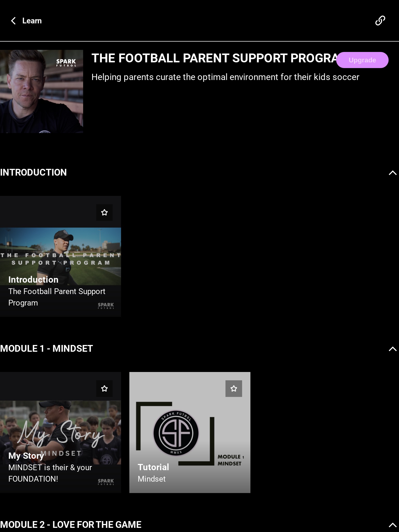399x532 pixels.
Task: Collapse MODULE 2 - LOVE FOR THE GAME chevron
Action: (x=393, y=525)
